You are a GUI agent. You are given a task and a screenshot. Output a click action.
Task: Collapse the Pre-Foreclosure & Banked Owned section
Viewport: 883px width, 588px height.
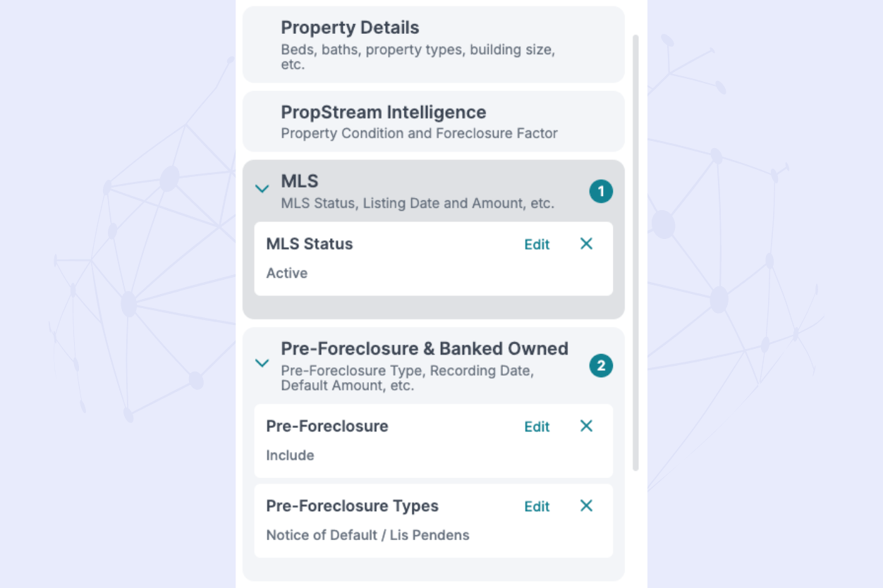click(x=262, y=363)
